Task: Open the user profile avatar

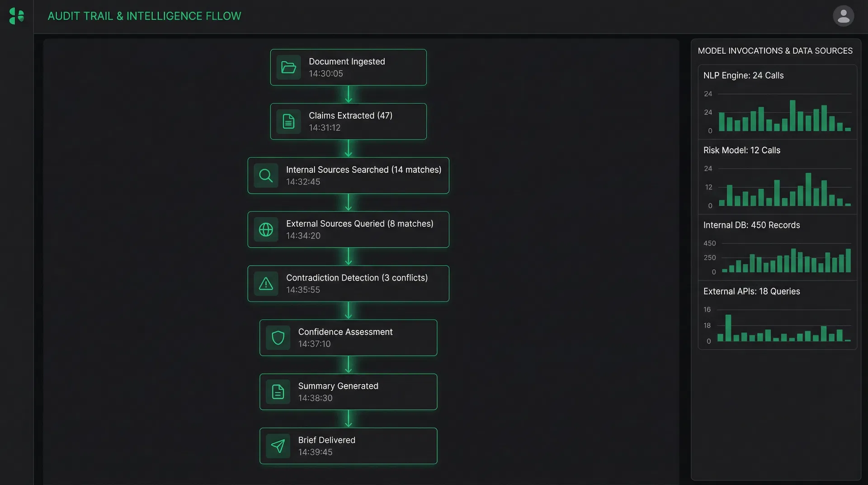Action: tap(843, 16)
